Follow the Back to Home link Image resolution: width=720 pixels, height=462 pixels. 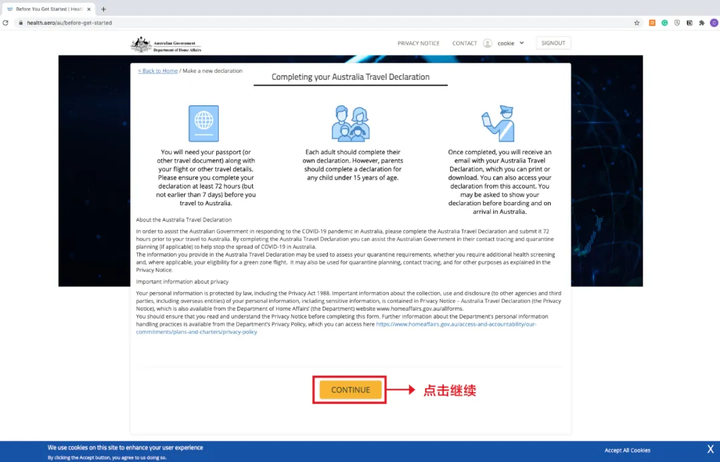pos(158,71)
